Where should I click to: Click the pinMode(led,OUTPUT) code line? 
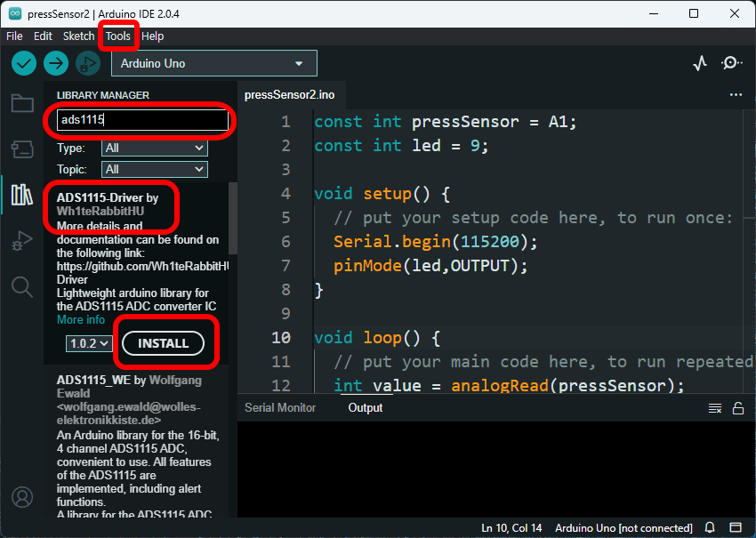pos(430,266)
